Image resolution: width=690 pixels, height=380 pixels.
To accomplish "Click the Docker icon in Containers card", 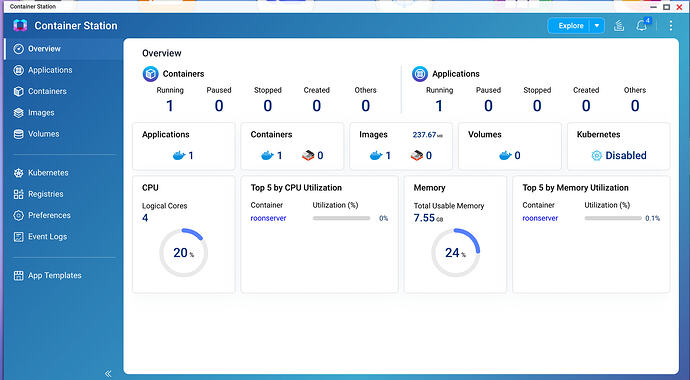I will coord(267,155).
